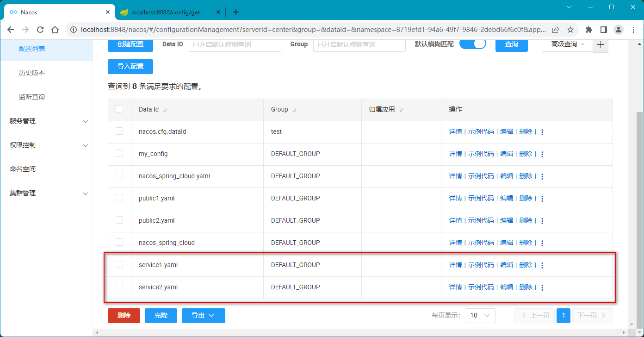Check the public2.yaml row
Screen dimensions: 644x337
tap(119, 220)
